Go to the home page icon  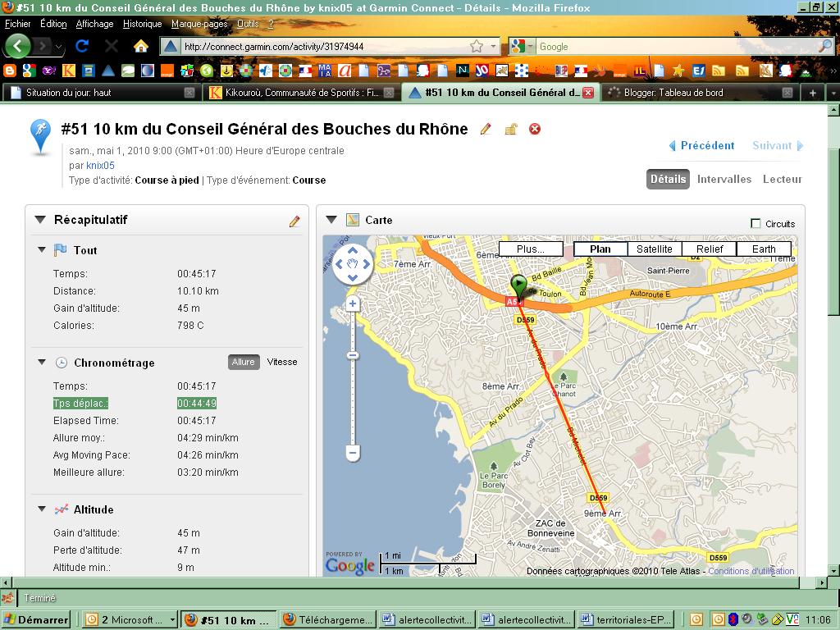[x=141, y=47]
